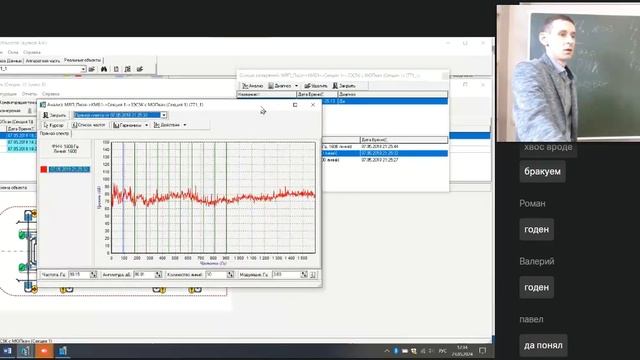Image resolution: width=640 pixels, height=360 pixels.
Task: Click the small icon right of Модуляция stepper
Action: [x=313, y=275]
